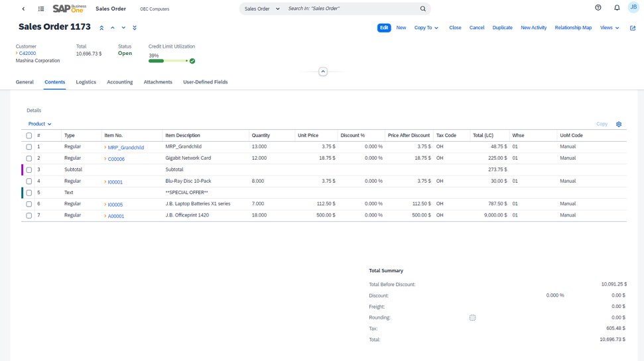Screen dimensions: 644x361
Task: Open customer C42000 link
Action: pos(27,53)
